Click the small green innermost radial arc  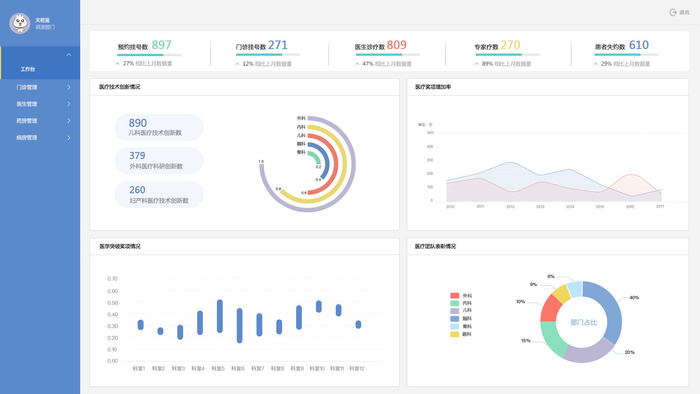point(318,158)
